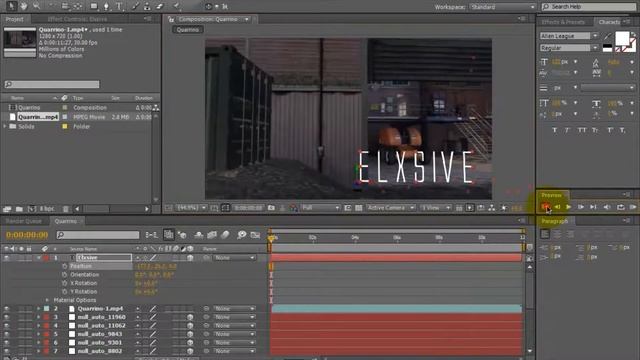The width and height of the screenshot is (640, 360).
Task: Switch to Effect Controls tab
Action: click(77, 19)
